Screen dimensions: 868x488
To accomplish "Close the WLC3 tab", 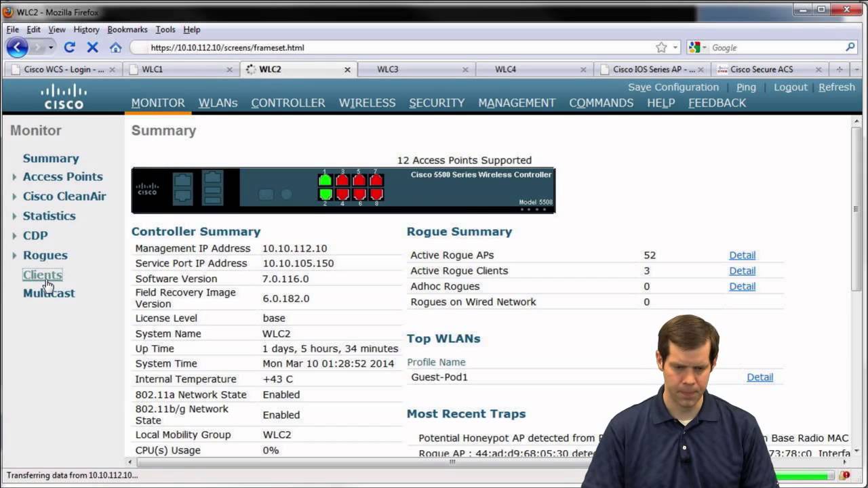I will (465, 69).
